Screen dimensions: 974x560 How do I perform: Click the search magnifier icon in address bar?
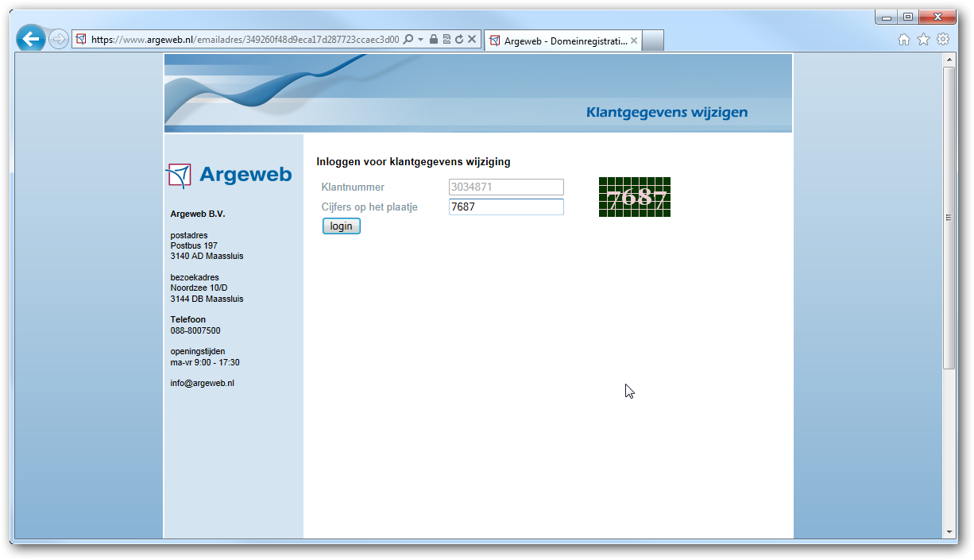tap(408, 39)
